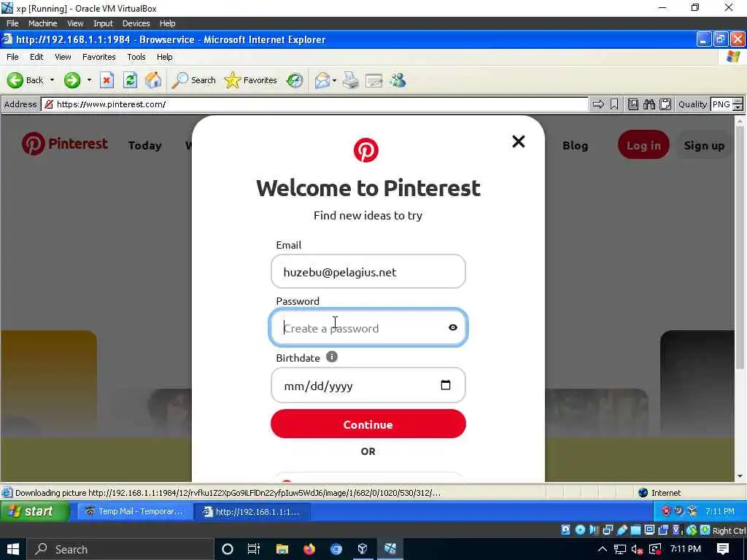The image size is (747, 560).
Task: Toggle password visibility eye icon
Action: 453,327
